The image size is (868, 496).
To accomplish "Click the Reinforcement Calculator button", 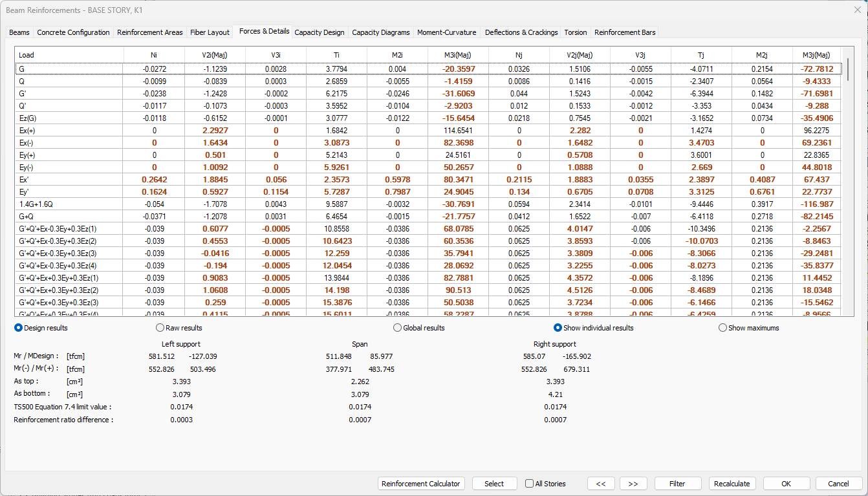I will 421,484.
